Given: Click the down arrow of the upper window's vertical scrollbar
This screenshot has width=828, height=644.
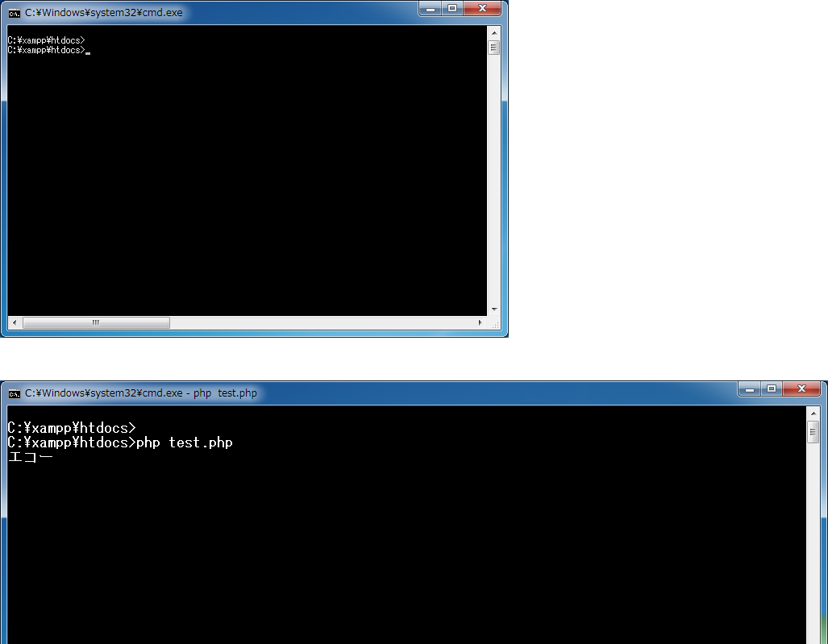Looking at the screenshot, I should point(493,310).
